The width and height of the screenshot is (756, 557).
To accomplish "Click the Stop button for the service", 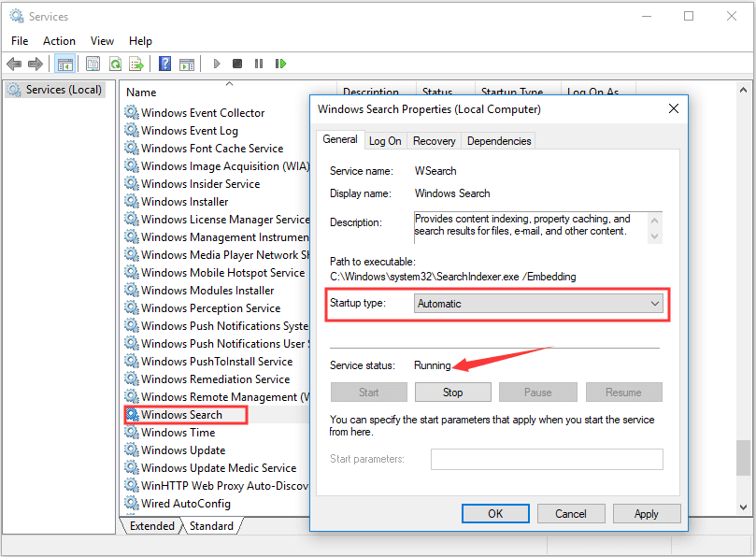I will tap(452, 392).
